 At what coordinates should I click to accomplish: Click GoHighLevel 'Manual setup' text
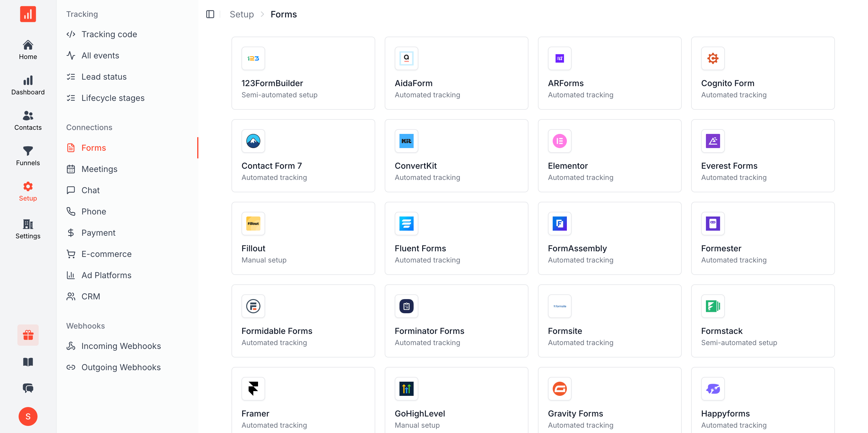417,425
